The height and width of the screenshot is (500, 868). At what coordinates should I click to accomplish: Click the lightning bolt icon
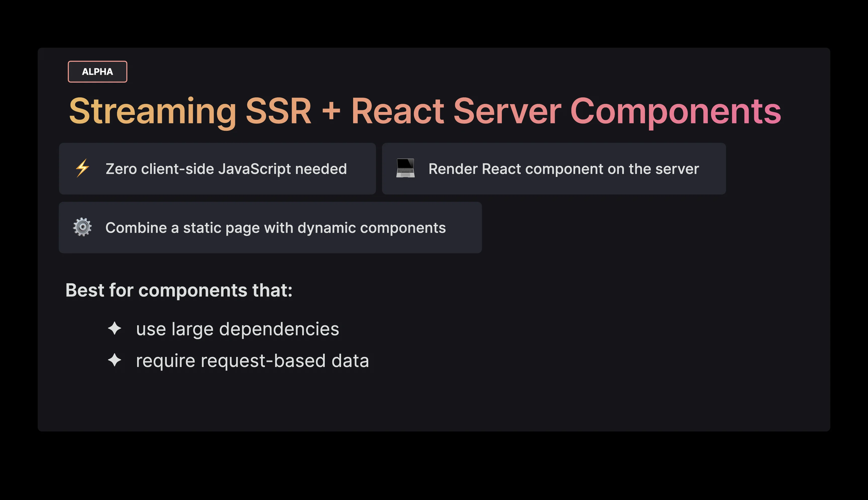[82, 168]
